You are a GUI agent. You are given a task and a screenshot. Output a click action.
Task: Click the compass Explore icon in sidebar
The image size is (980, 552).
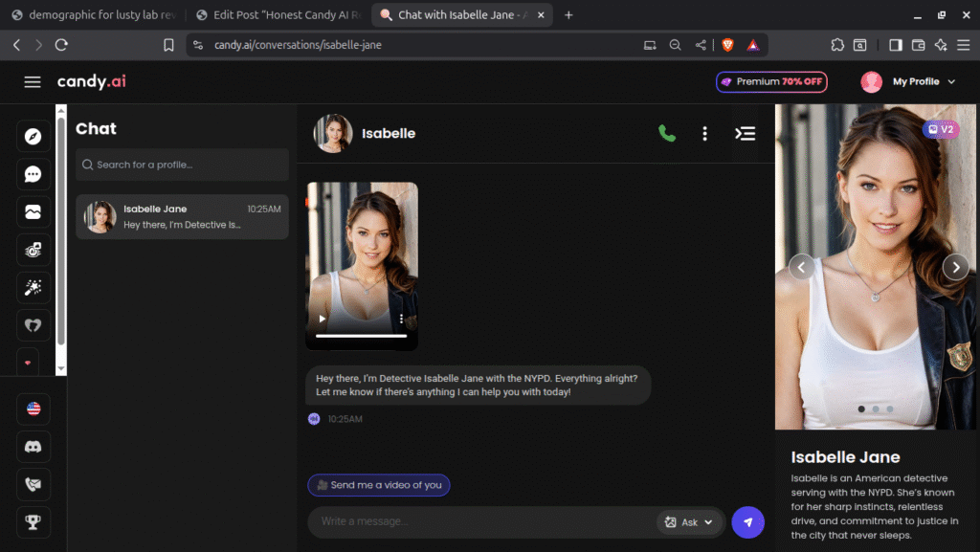pyautogui.click(x=33, y=137)
